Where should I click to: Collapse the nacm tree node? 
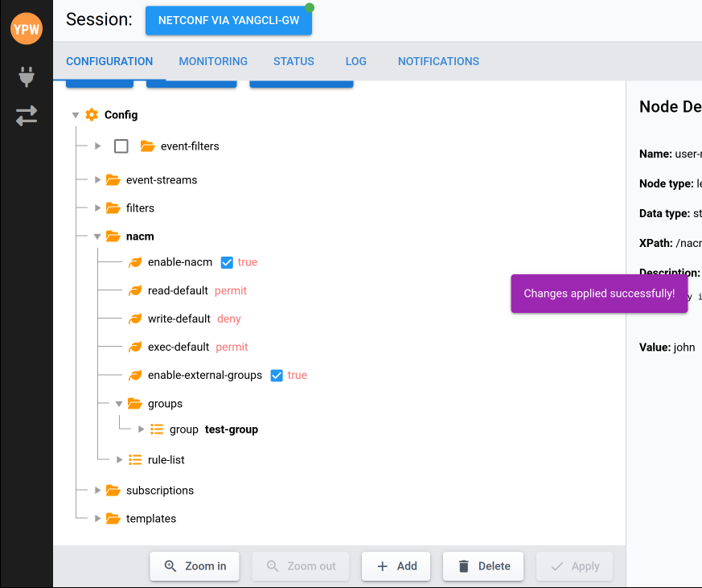[x=97, y=236]
